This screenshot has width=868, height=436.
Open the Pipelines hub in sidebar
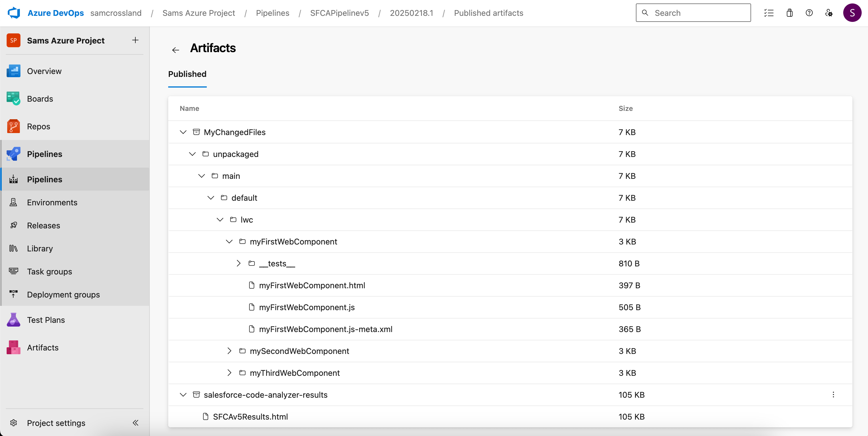coord(75,154)
